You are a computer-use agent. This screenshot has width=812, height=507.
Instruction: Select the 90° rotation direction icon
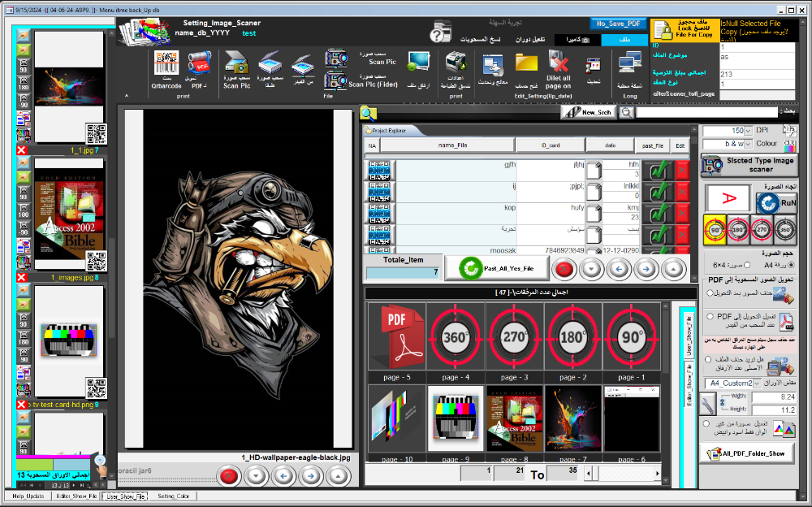[715, 230]
